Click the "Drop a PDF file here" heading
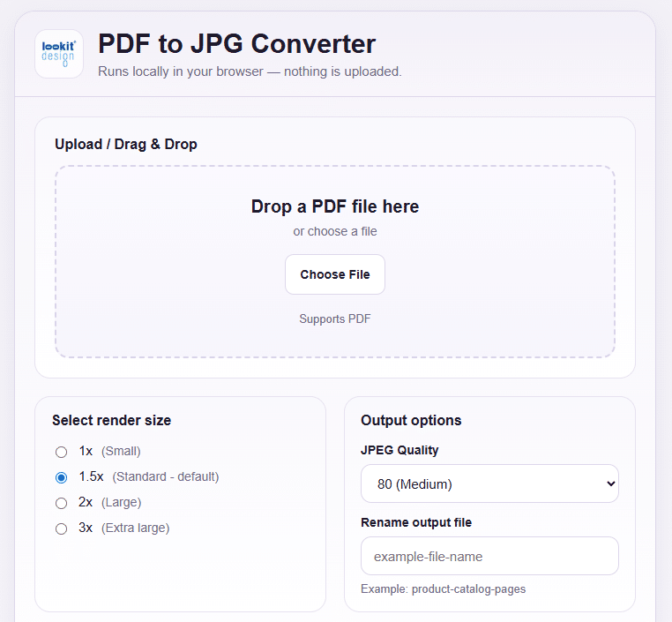Viewport: 672px width, 622px height. (x=335, y=206)
